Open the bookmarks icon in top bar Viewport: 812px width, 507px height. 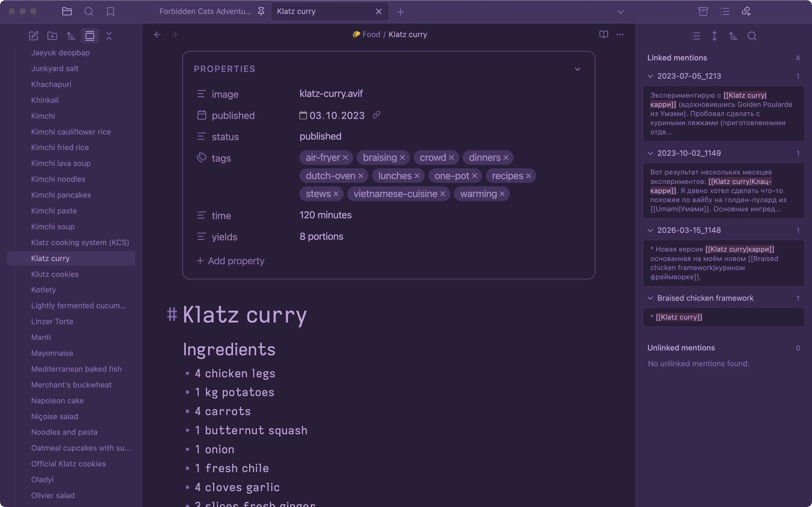pyautogui.click(x=111, y=11)
